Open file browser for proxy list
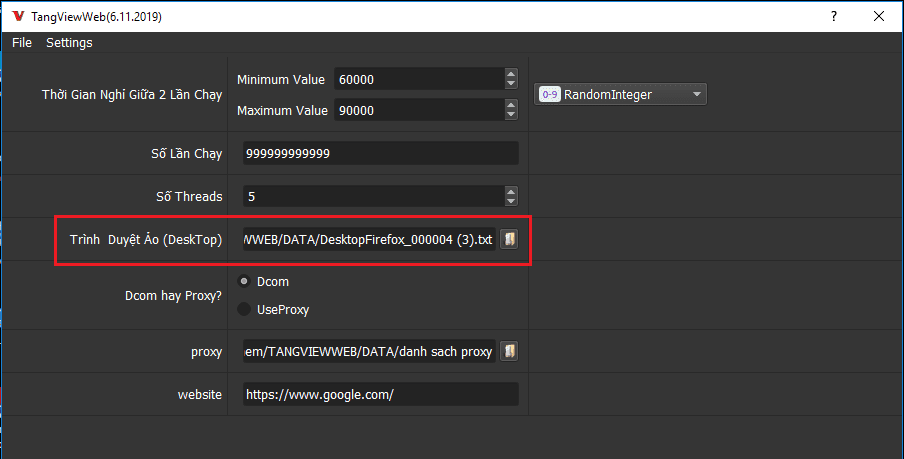Viewport: 904px width, 459px height. (x=509, y=351)
